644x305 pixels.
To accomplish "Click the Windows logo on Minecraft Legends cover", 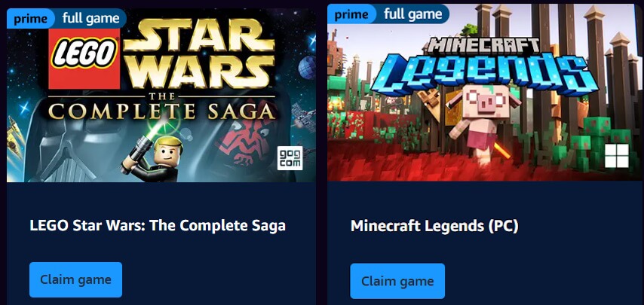I will [x=617, y=156].
